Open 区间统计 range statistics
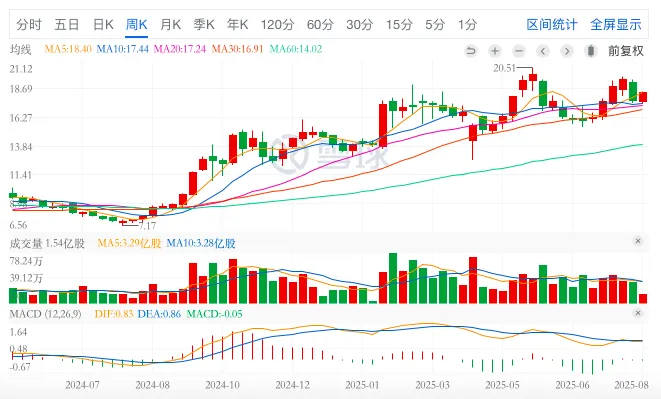This screenshot has height=399, width=661. 552,24
